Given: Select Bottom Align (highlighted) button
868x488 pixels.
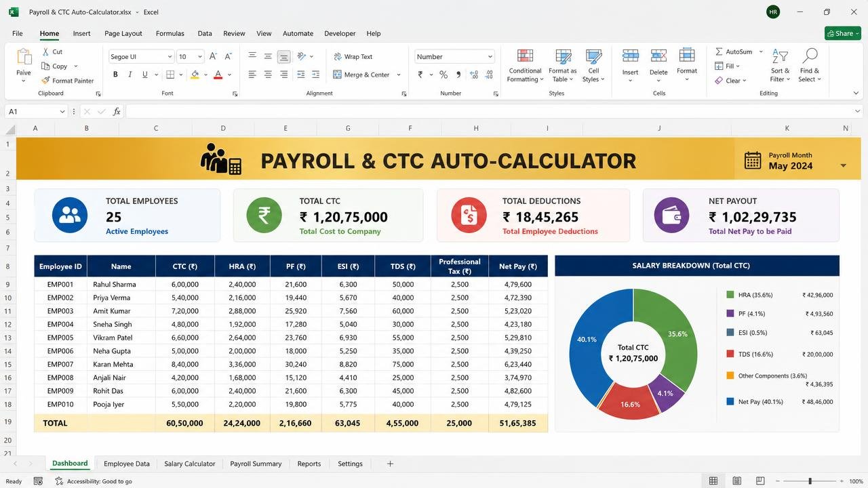Looking at the screenshot, I should point(283,56).
